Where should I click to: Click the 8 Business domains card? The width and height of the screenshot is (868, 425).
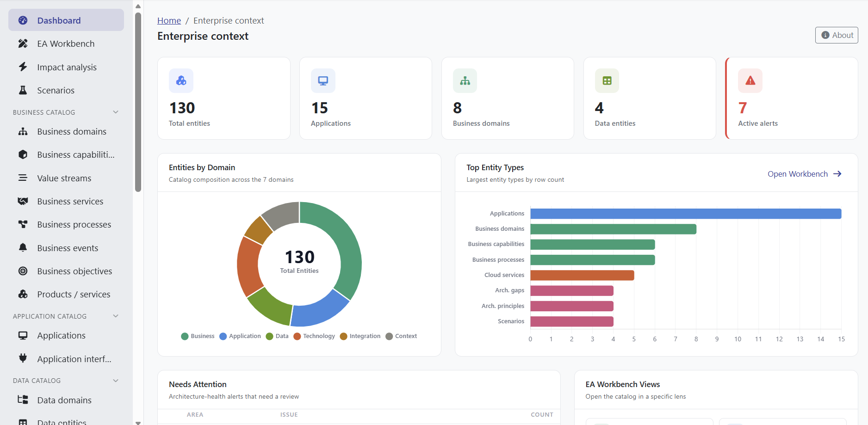point(508,98)
